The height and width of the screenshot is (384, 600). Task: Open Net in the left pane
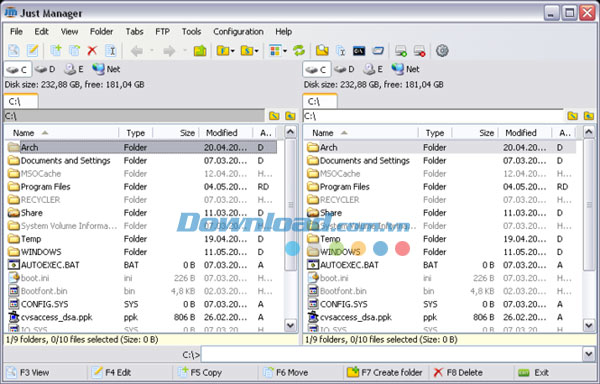[106, 69]
